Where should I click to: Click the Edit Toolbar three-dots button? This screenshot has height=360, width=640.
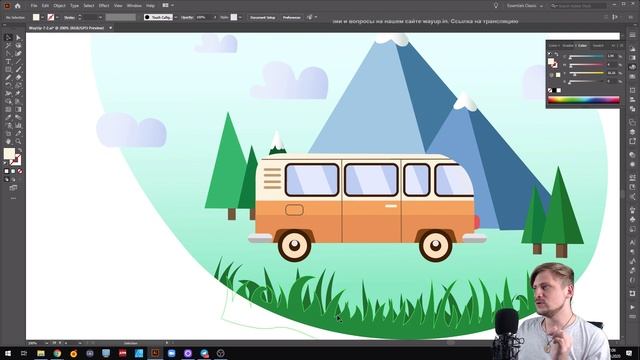click(13, 198)
